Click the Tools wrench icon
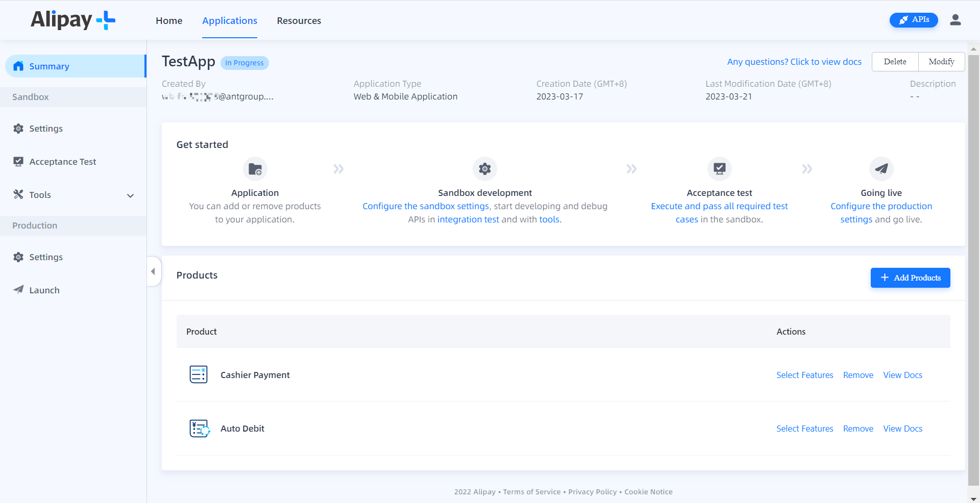980x503 pixels. tap(18, 194)
